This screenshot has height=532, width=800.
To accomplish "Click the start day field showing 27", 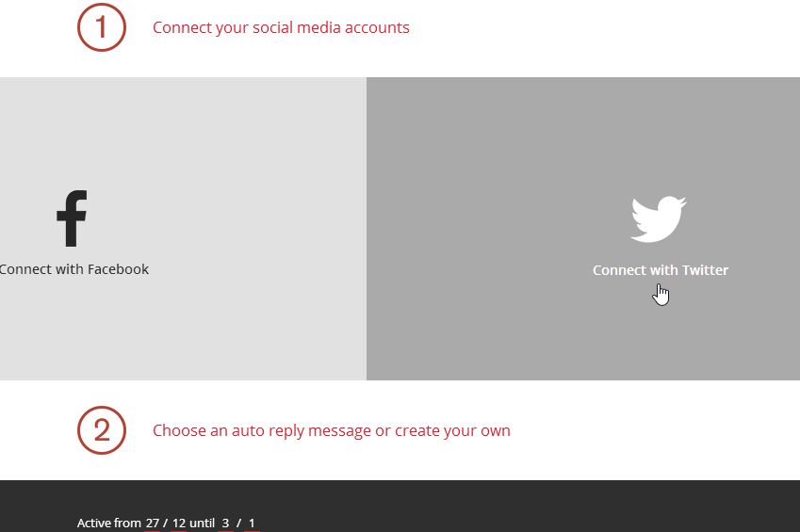I will [x=152, y=524].
